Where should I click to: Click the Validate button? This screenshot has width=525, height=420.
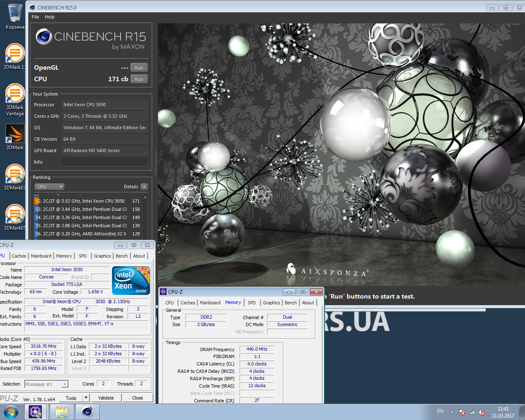pyautogui.click(x=106, y=398)
